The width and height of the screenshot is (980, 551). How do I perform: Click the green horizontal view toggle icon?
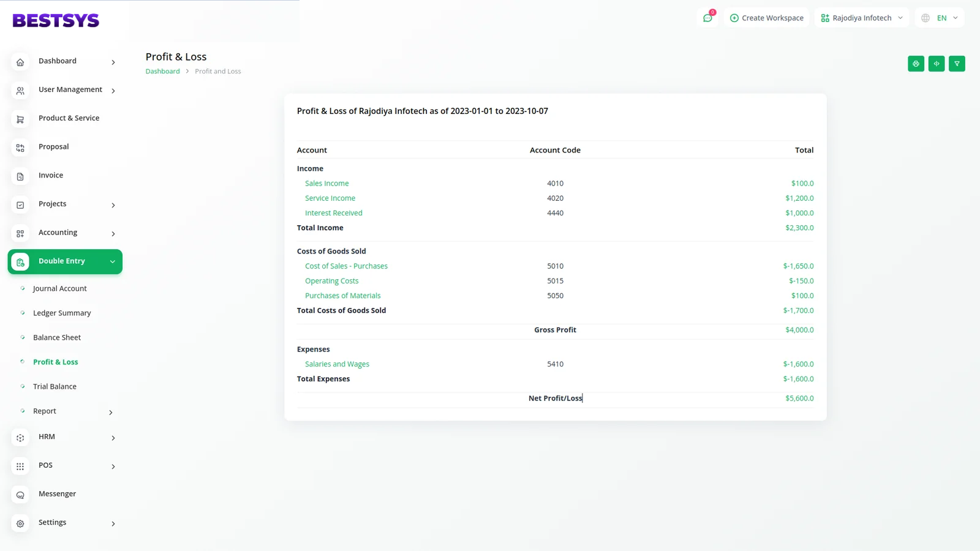[936, 64]
